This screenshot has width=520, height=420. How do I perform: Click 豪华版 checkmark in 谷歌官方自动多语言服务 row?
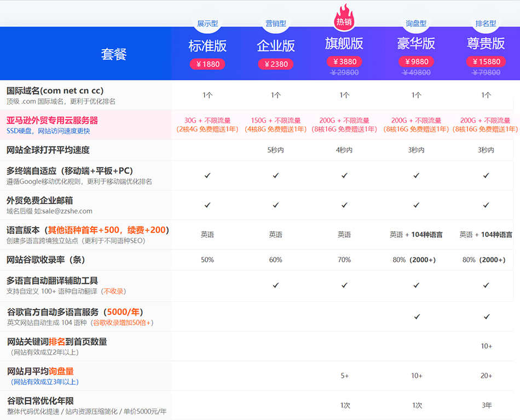(417, 317)
